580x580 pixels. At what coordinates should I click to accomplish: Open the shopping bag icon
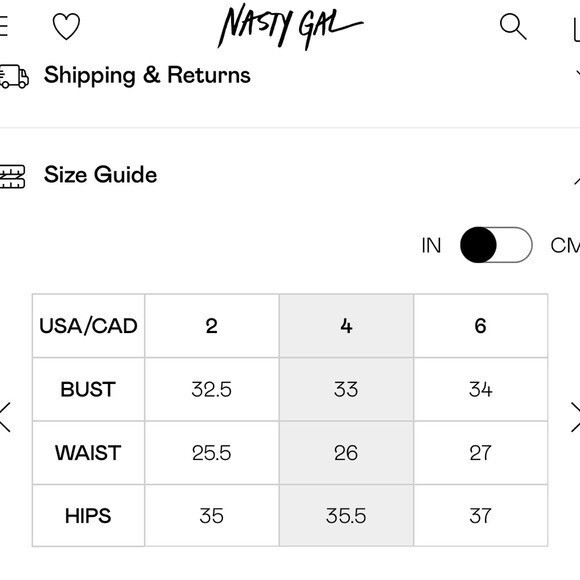point(576,30)
